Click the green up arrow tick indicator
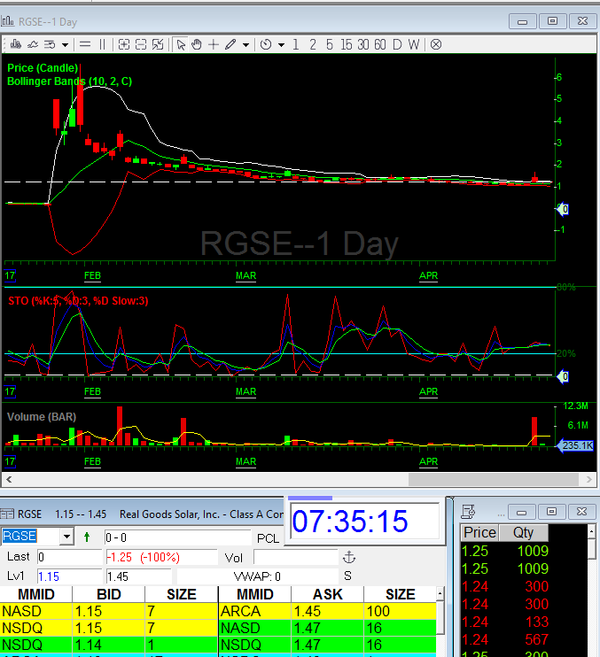Viewport: 600px width, 657px height. (x=87, y=537)
